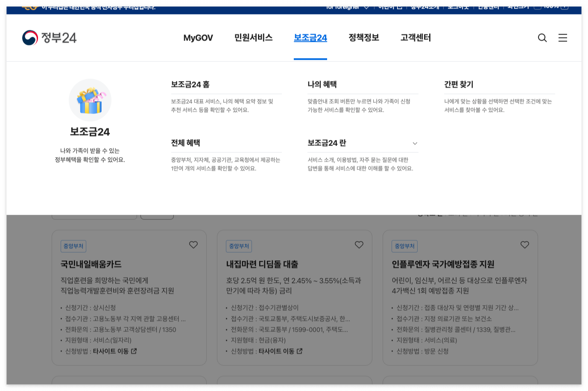Click 나와 가족이 받을 수 있는 정부혜택 text

[x=90, y=155]
